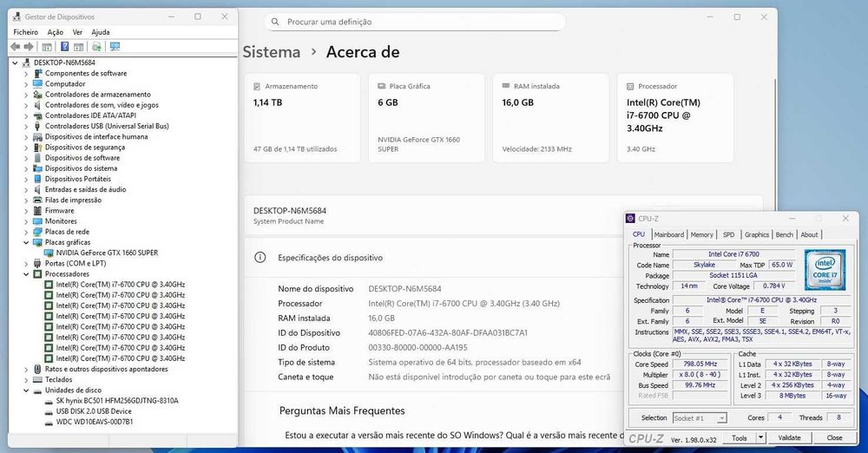Viewport: 868px width, 453px height.
Task: Click the Armazenamento card icon
Action: [x=257, y=87]
